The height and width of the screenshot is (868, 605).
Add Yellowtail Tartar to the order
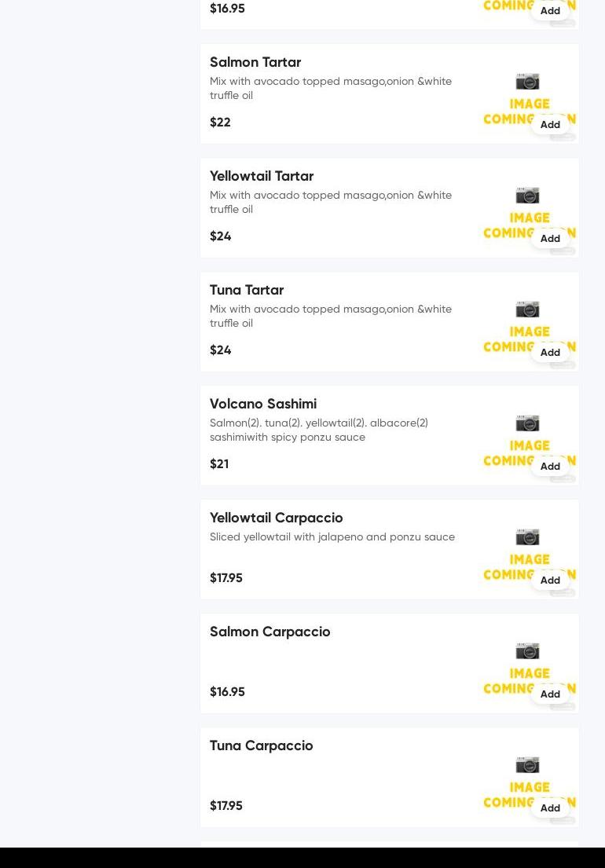(x=550, y=239)
